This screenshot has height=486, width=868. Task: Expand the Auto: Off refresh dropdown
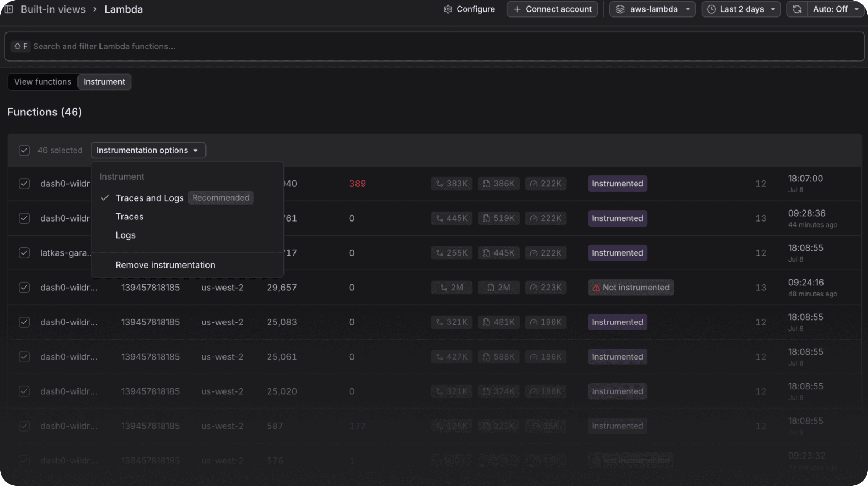coord(836,9)
